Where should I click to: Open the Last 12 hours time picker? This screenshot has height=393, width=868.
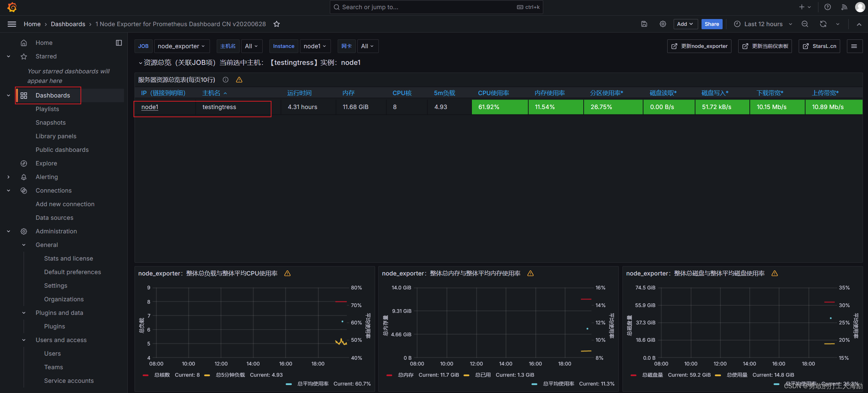pyautogui.click(x=763, y=24)
